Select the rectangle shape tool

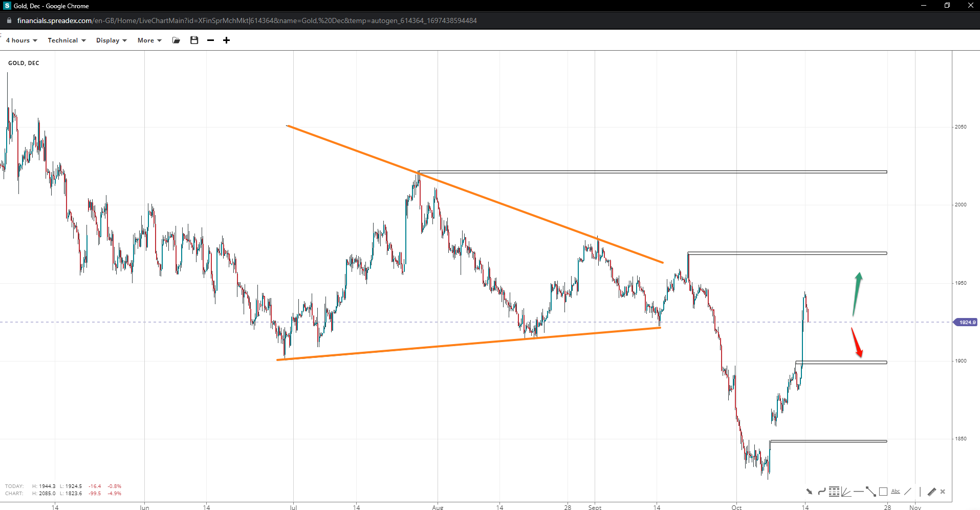883,492
